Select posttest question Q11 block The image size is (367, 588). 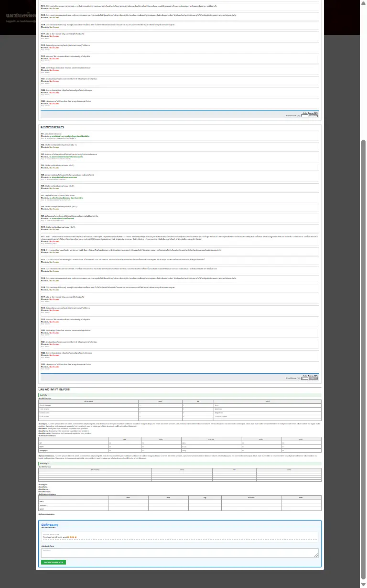[x=180, y=240]
